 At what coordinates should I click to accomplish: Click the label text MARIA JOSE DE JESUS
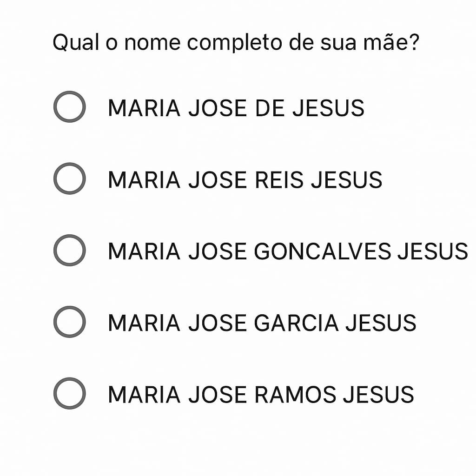pyautogui.click(x=236, y=108)
